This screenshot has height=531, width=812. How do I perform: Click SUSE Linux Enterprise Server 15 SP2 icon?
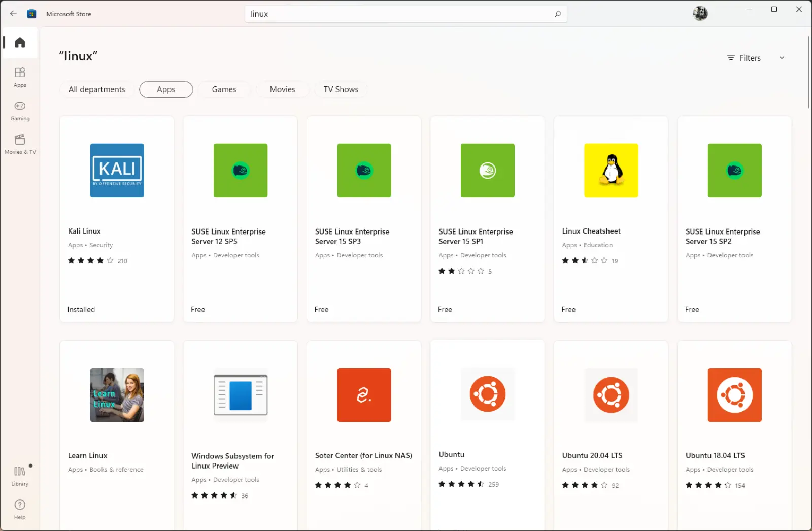(735, 171)
